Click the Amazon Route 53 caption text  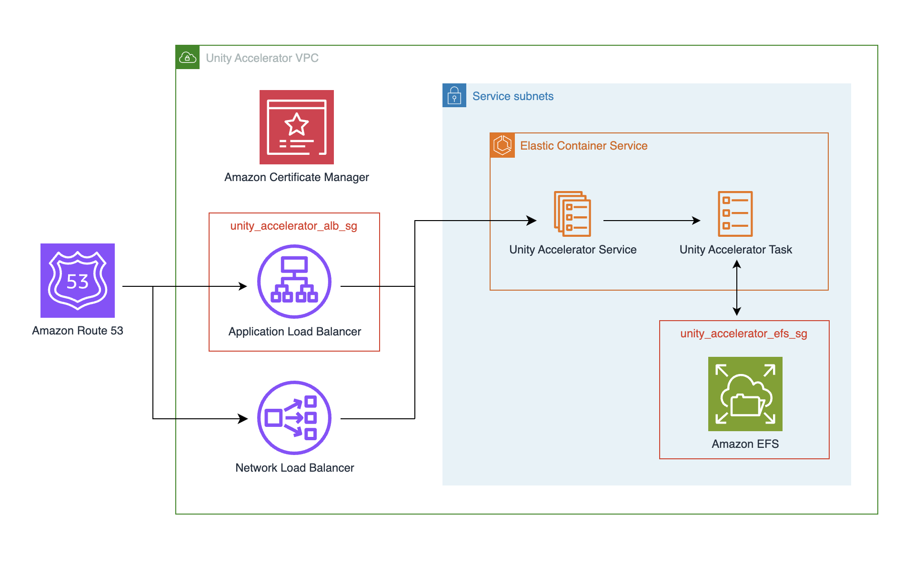coord(77,330)
